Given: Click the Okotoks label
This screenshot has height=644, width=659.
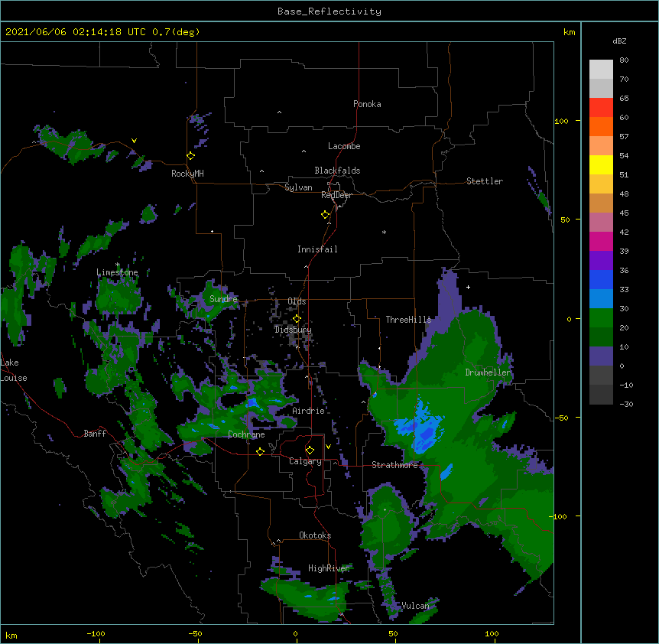Looking at the screenshot, I should [x=315, y=535].
